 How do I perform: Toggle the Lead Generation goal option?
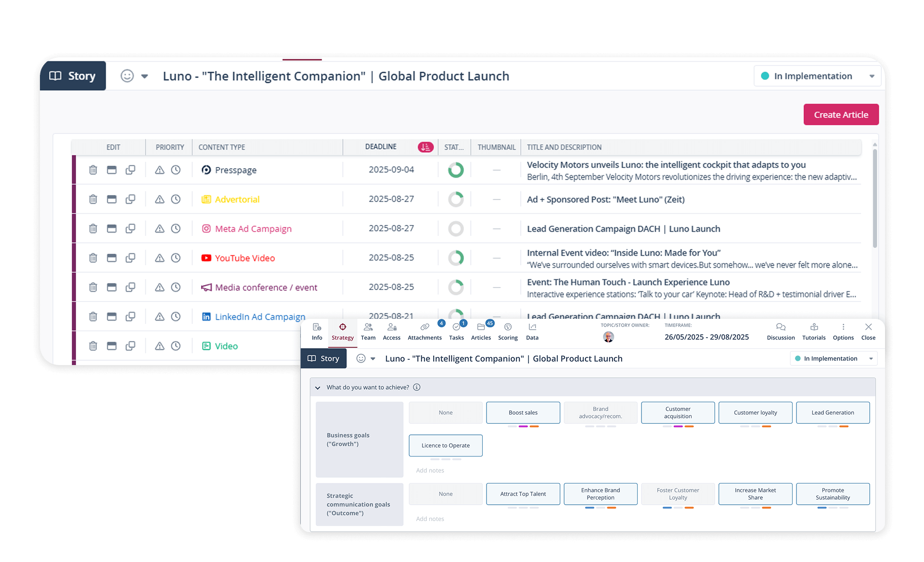pos(833,413)
